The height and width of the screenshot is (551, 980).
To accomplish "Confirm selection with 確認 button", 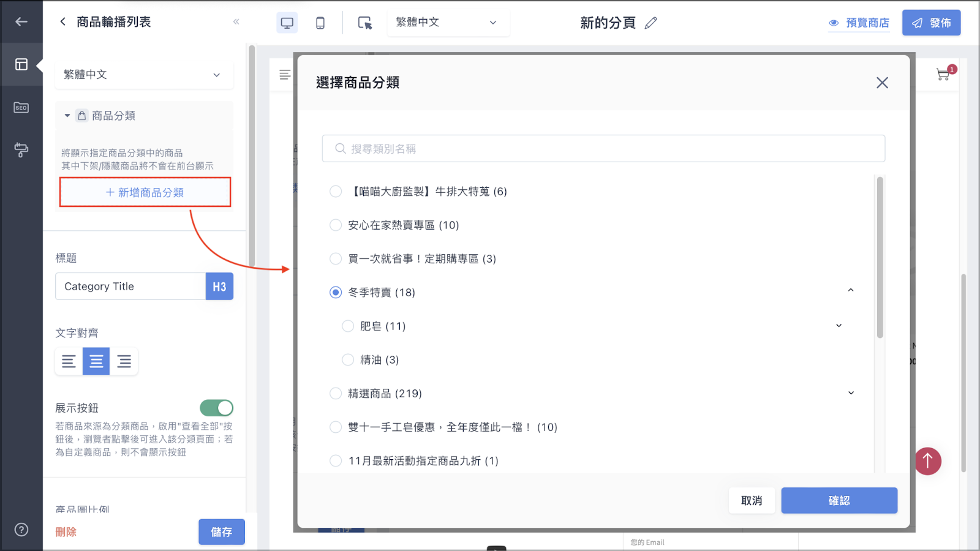I will (839, 501).
